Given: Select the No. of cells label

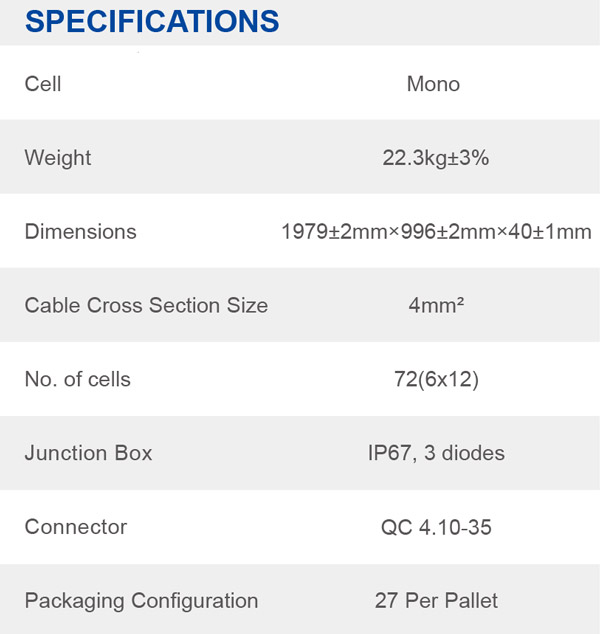Looking at the screenshot, I should [x=78, y=380].
